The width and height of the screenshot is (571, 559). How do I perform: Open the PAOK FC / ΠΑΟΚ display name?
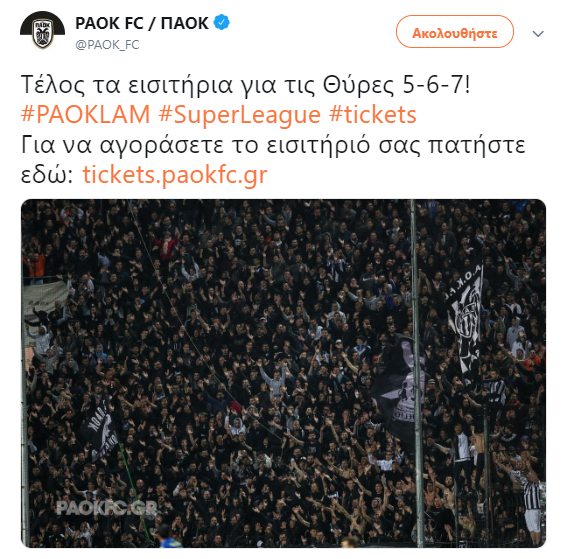click(x=142, y=23)
